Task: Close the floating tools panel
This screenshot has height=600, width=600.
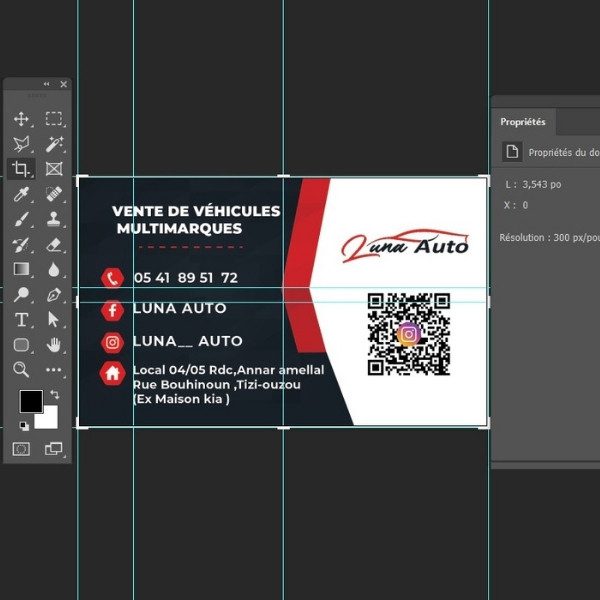Action: (64, 85)
